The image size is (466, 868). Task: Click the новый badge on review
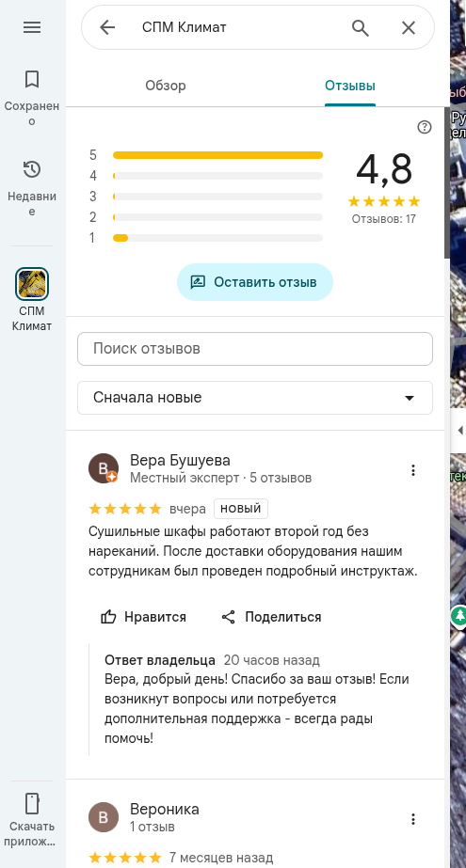click(241, 509)
